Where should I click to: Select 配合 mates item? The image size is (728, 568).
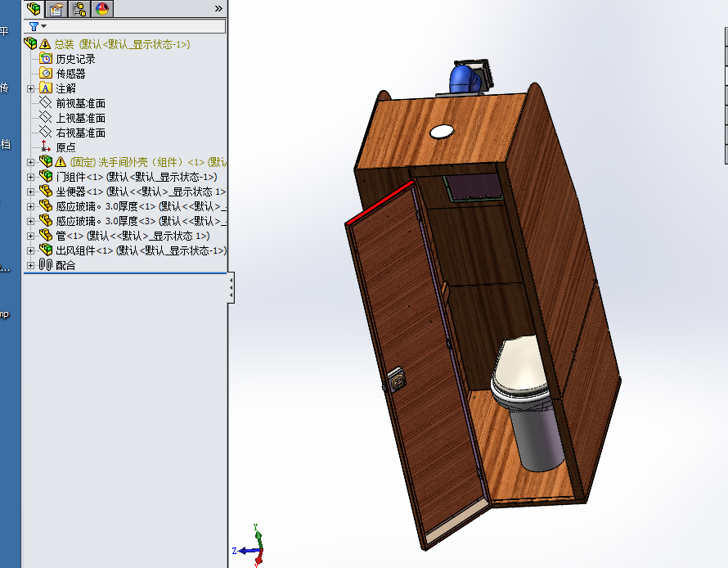coord(65,266)
